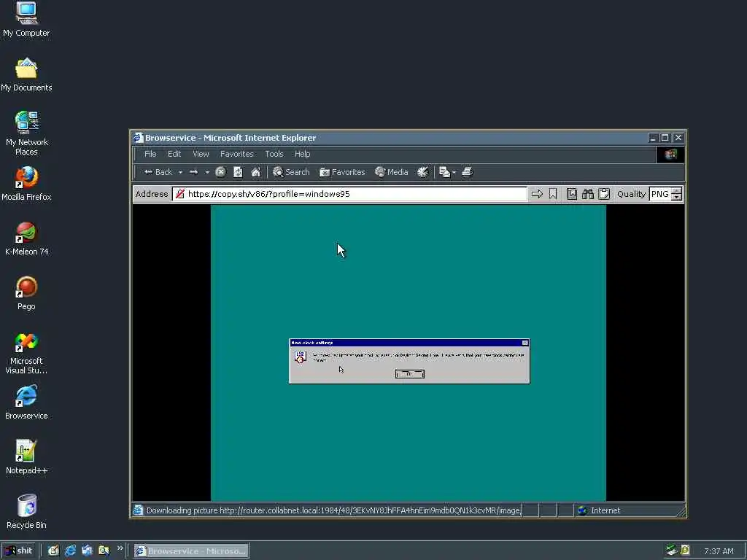Select the My Computer desktop icon
The width and height of the screenshot is (747, 560).
(26, 20)
